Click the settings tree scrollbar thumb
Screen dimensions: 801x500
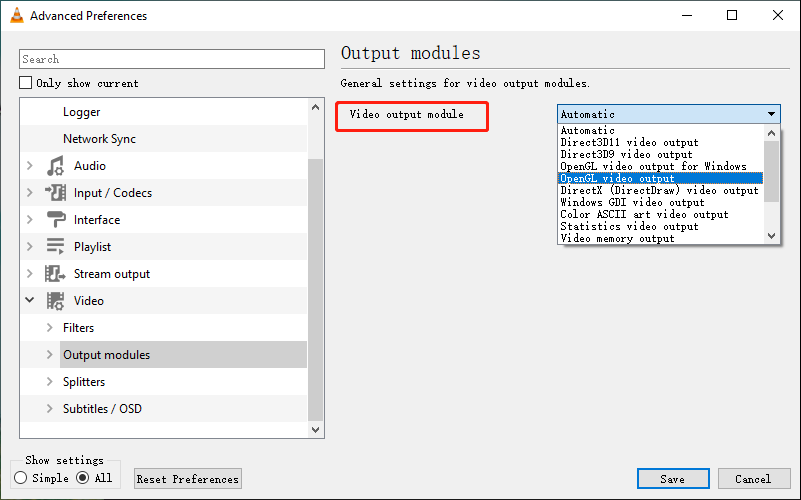coord(315,290)
